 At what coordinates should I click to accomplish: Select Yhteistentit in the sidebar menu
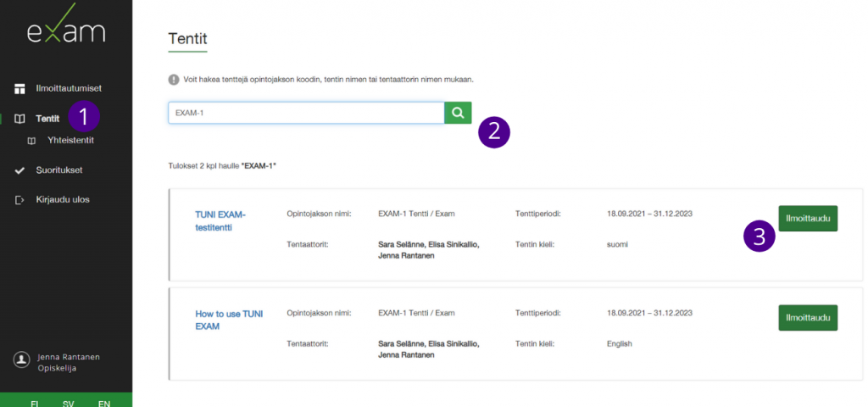tap(70, 140)
